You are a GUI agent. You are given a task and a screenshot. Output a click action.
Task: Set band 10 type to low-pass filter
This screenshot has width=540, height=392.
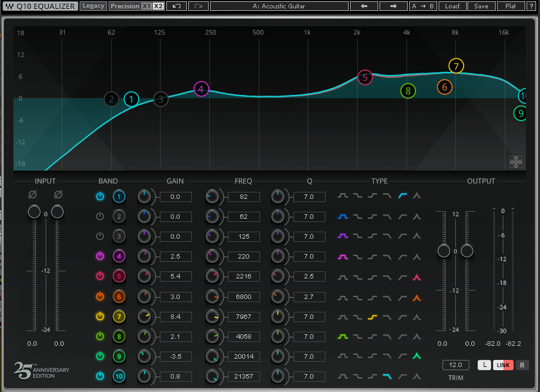[x=387, y=376]
